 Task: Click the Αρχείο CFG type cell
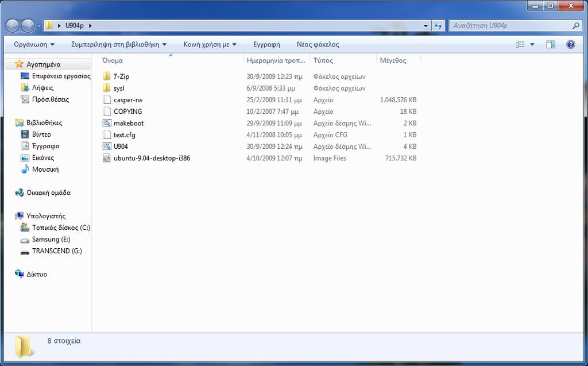coord(330,135)
